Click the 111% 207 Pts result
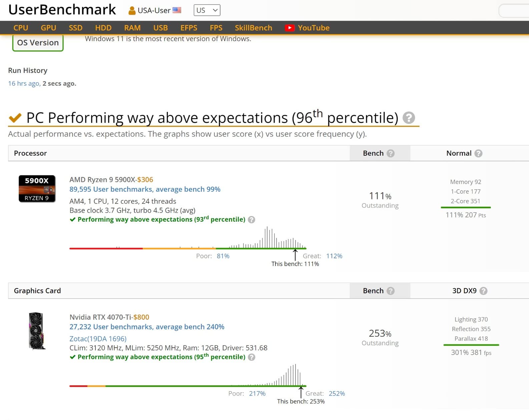Viewport: 529px width, 420px height. 466,215
